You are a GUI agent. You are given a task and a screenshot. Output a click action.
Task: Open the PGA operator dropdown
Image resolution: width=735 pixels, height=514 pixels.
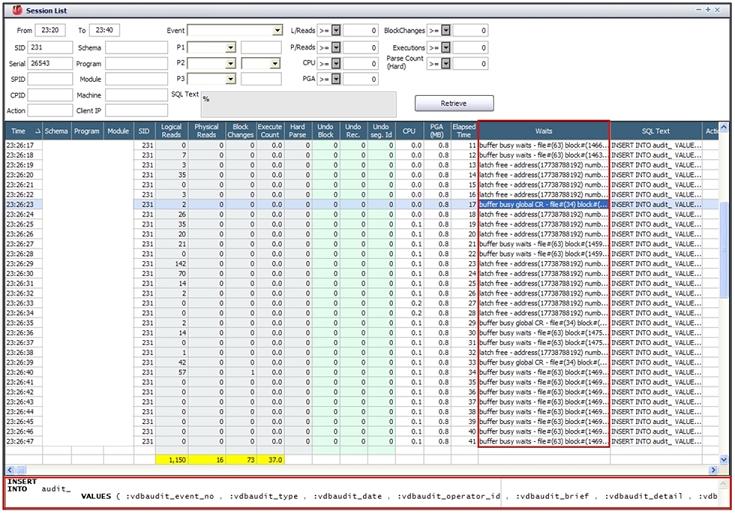[336, 79]
